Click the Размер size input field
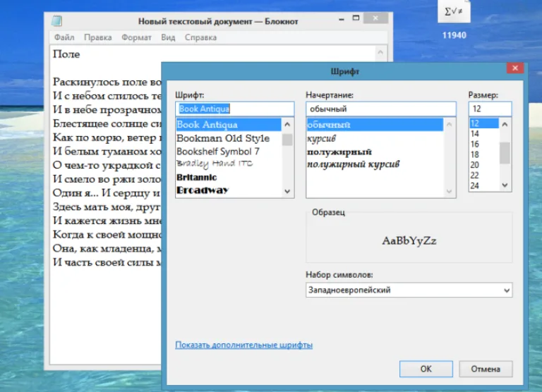This screenshot has width=542, height=392. pos(490,109)
